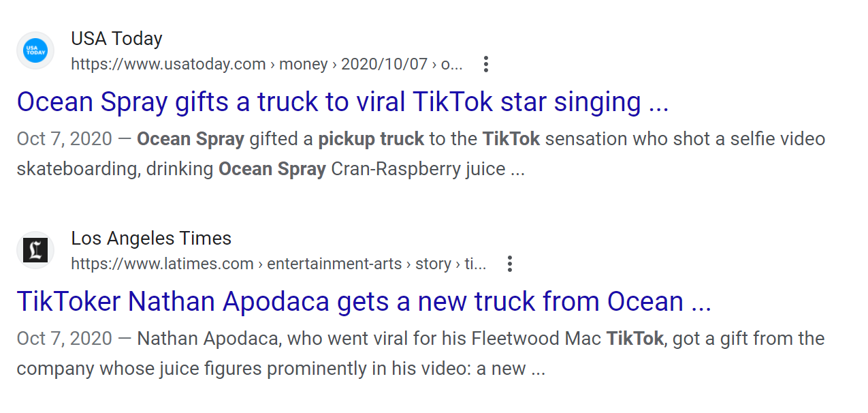
Task: Open the 'Ocean Spray gifts a truck' headline
Action: pyautogui.click(x=342, y=102)
